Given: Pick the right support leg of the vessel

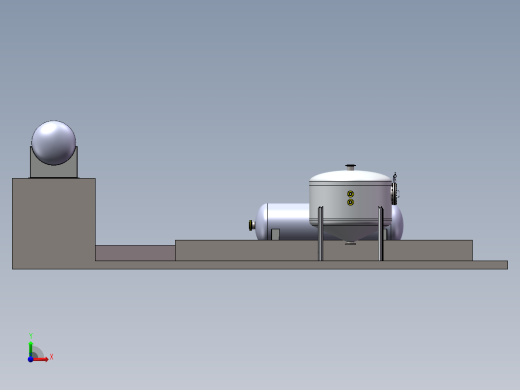Looking at the screenshot, I should (x=381, y=233).
